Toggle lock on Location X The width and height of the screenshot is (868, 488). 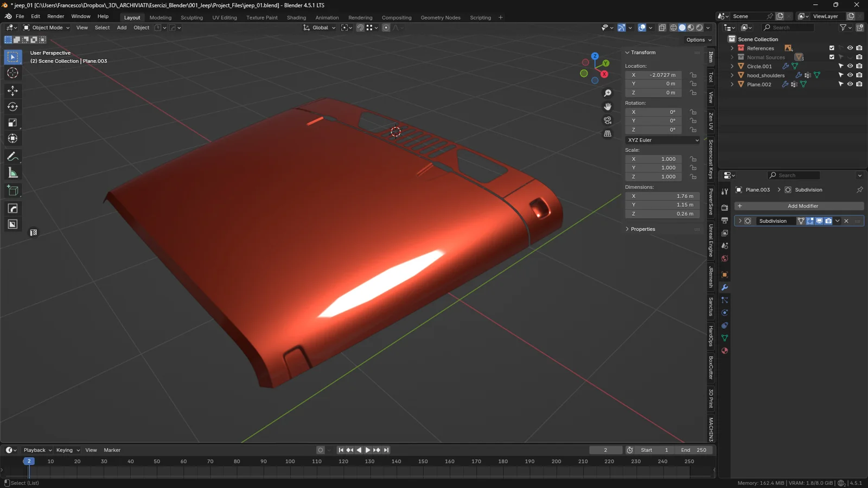pos(693,75)
